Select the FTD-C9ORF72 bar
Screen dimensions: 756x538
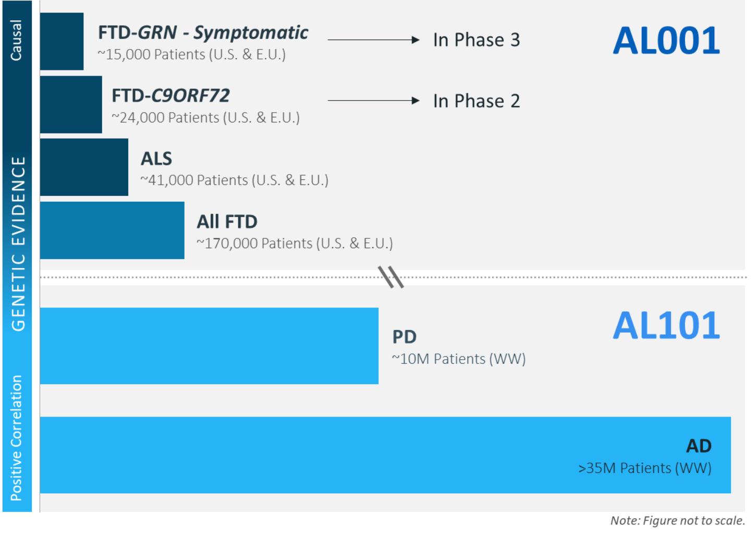(x=71, y=104)
